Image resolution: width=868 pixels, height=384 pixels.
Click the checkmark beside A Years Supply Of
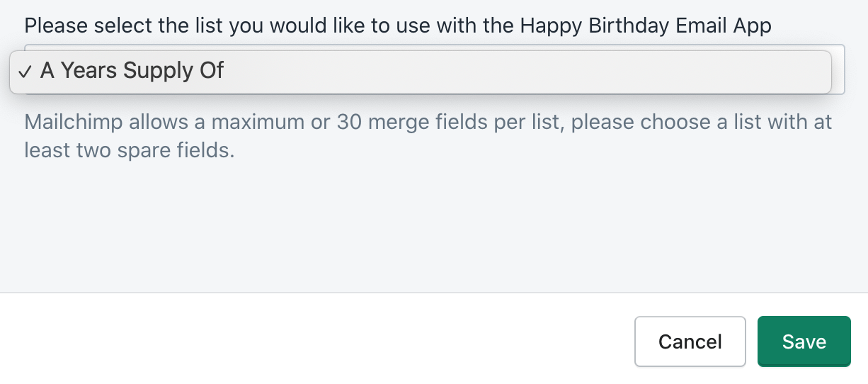25,72
